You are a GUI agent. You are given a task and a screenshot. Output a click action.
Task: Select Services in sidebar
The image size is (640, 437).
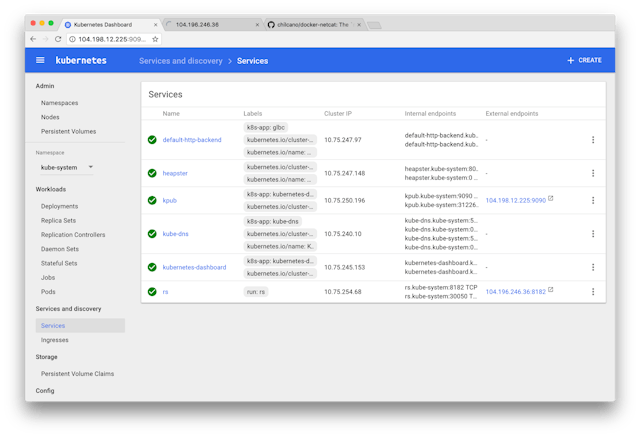pos(80,326)
